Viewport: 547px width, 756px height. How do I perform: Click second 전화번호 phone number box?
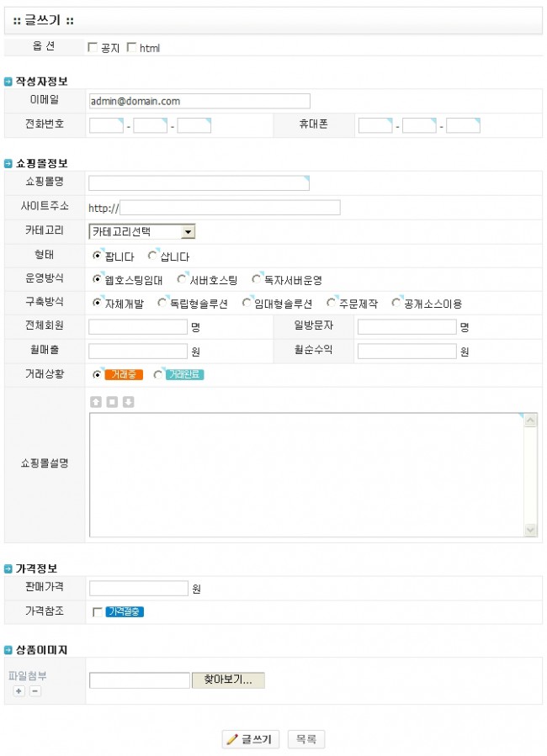point(150,125)
